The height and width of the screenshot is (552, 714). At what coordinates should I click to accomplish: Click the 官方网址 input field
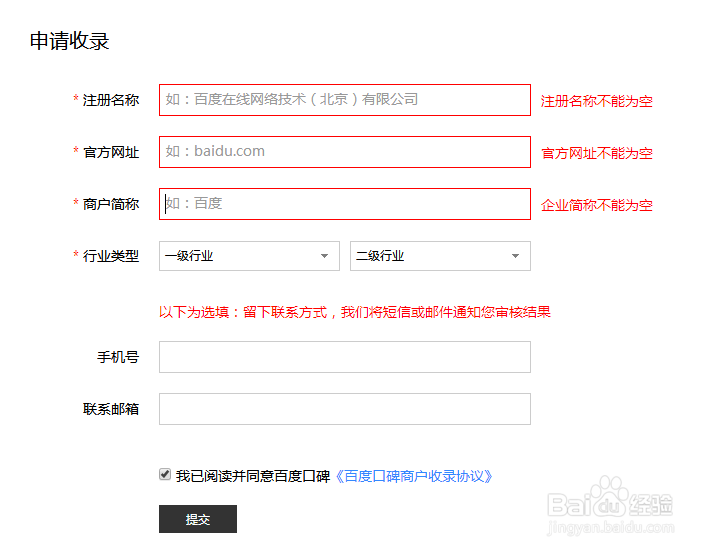(345, 152)
